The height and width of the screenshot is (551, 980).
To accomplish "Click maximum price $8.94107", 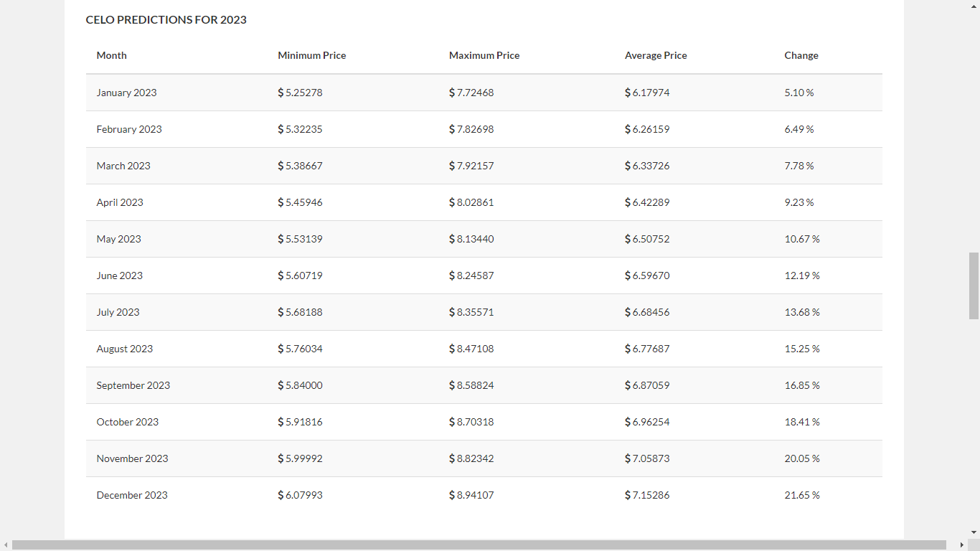I will tap(471, 495).
